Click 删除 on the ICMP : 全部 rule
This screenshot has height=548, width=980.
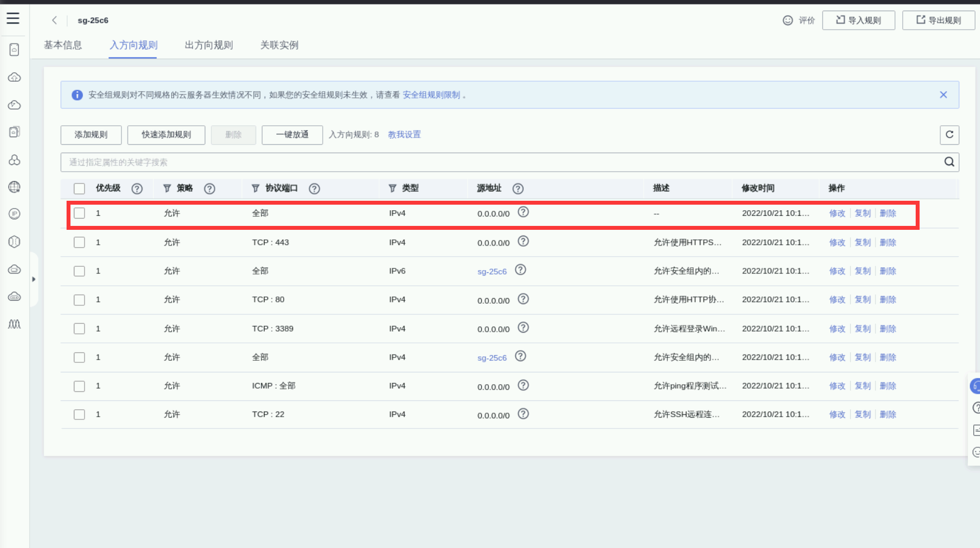click(x=888, y=386)
